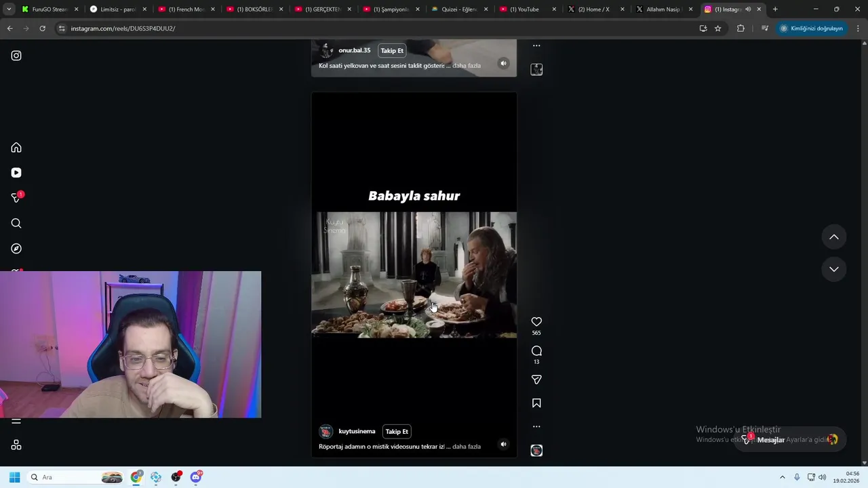Click the Kimliğinizi doğrulayın profile button
Viewport: 868px width, 488px height.
pos(812,28)
